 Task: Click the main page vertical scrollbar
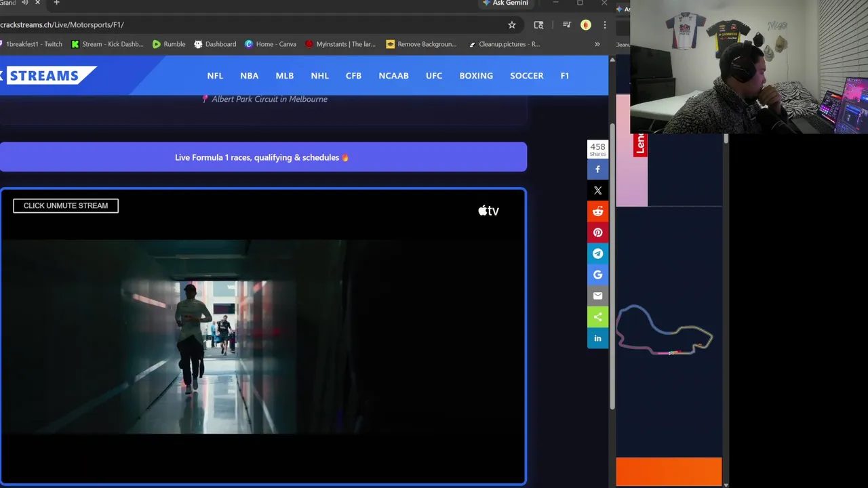(x=612, y=266)
